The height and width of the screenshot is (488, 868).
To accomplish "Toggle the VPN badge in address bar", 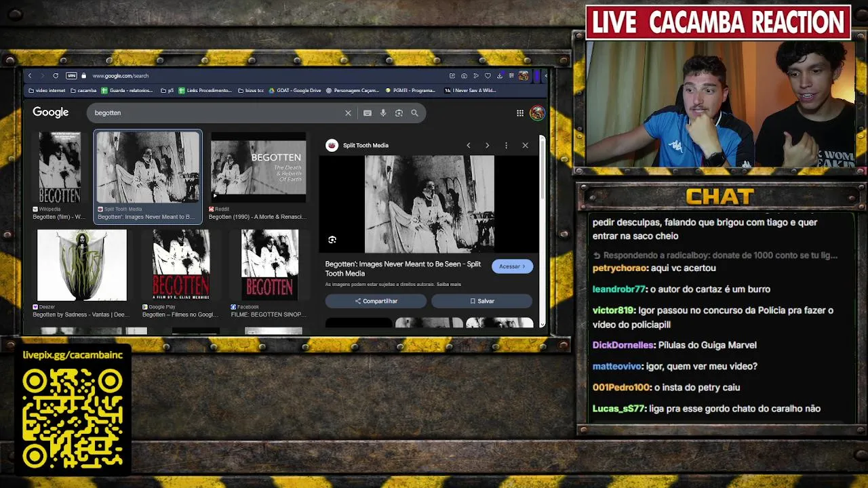I will (x=71, y=76).
